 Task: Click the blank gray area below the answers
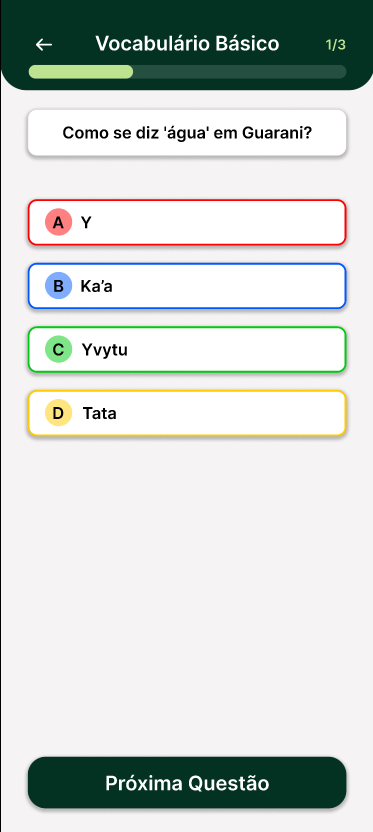[187, 594]
